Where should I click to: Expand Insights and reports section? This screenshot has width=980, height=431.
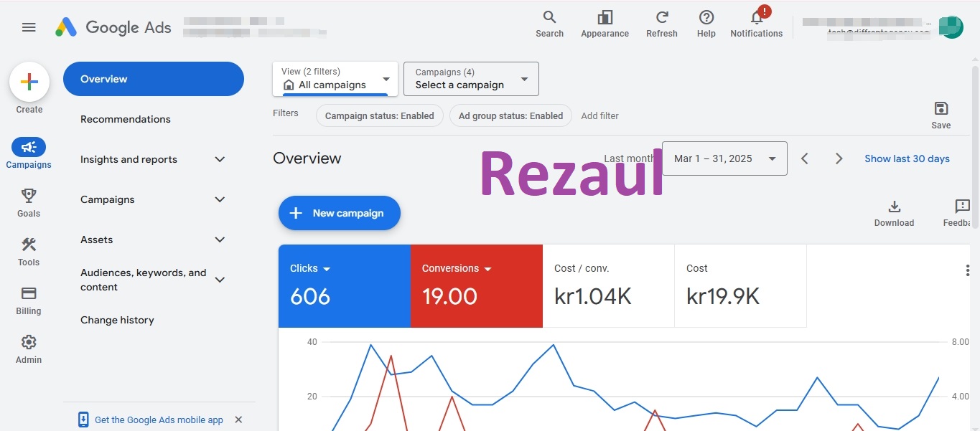[220, 159]
